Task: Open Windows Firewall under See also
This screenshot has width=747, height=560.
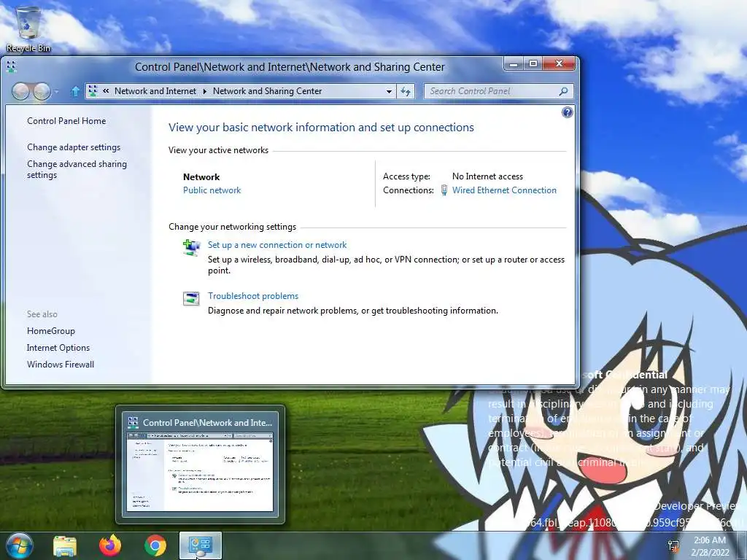Action: (61, 365)
